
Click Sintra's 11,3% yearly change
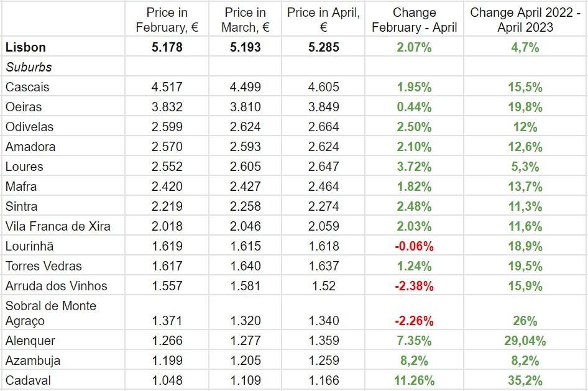click(525, 206)
